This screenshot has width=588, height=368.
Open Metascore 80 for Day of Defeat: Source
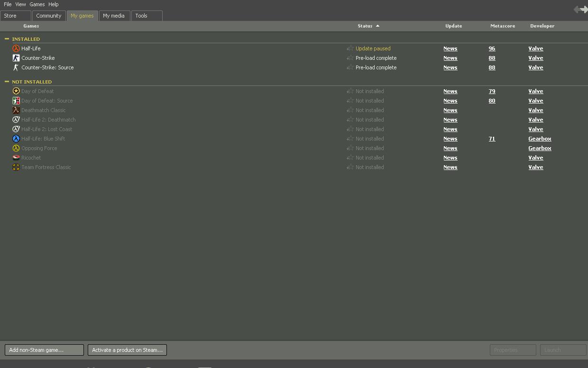click(492, 101)
